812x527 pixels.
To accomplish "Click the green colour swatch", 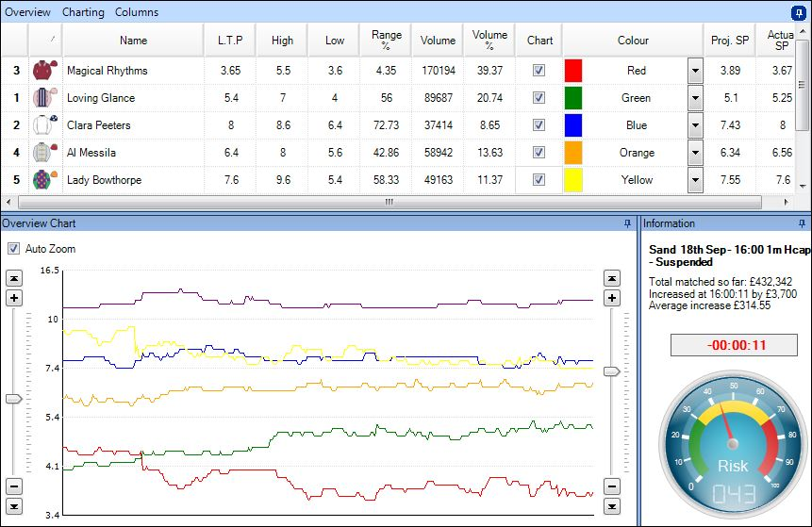I will 573,97.
